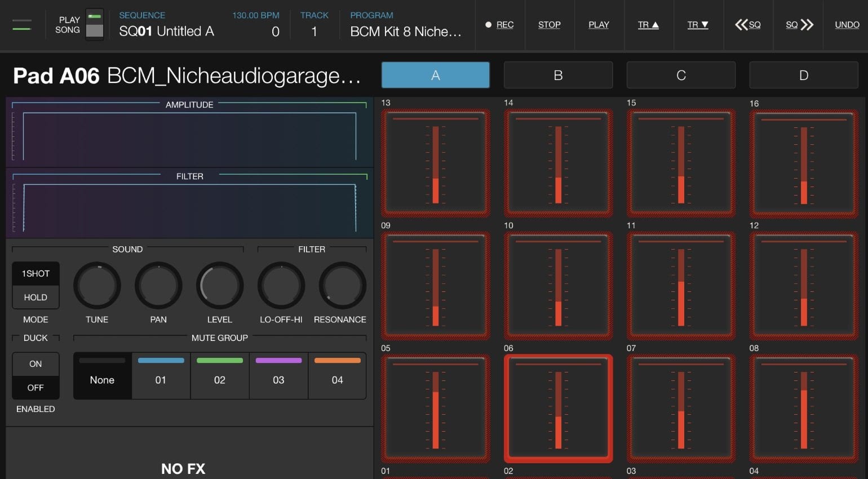
Task: Turn DUCK off
Action: 35,387
